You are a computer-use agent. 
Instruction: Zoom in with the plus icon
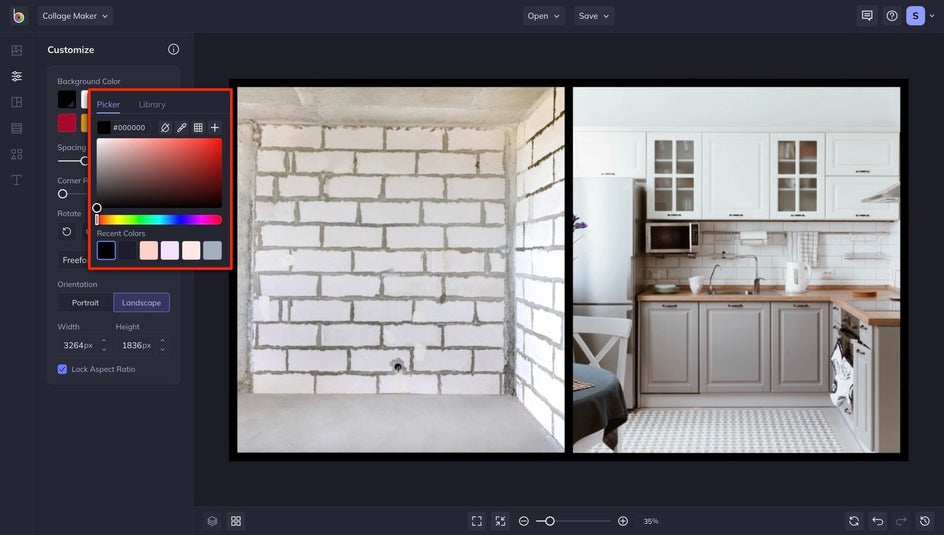pyautogui.click(x=623, y=521)
